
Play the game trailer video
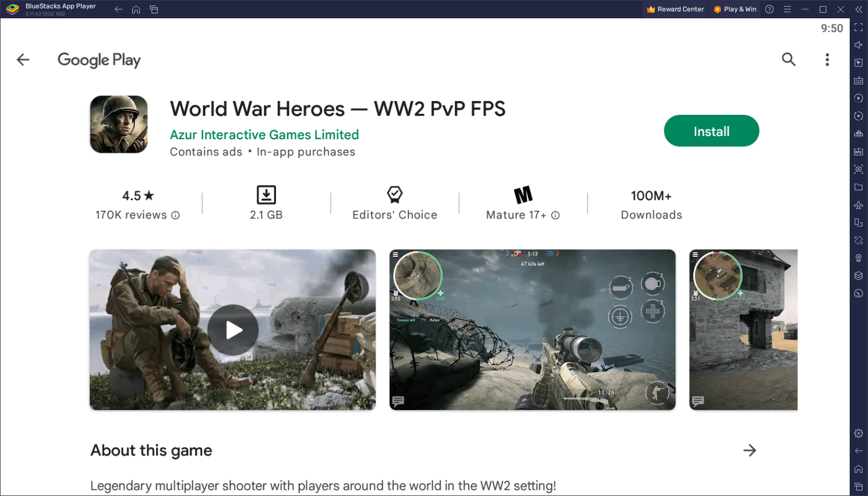pos(233,330)
